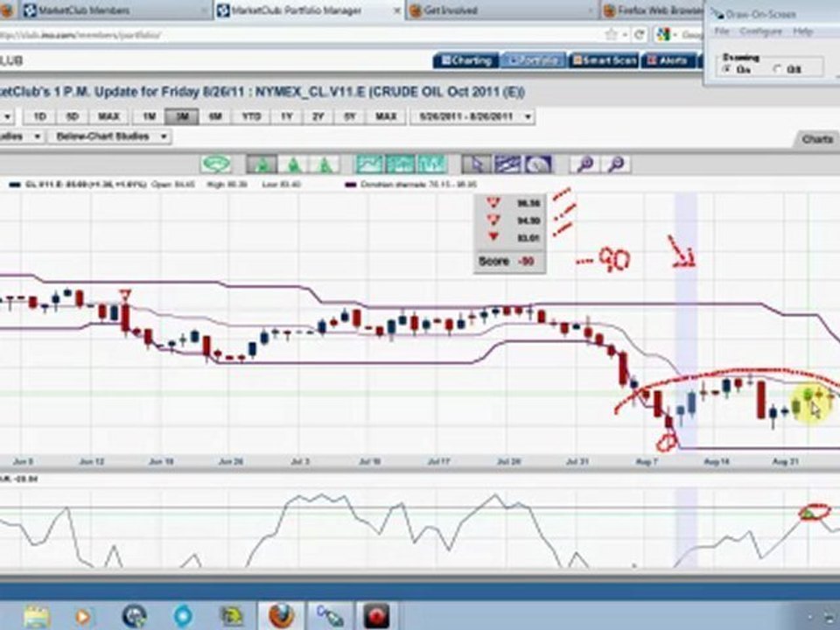Turn Drawing On in Draw-On-Screen
This screenshot has height=630, width=840.
tap(727, 69)
